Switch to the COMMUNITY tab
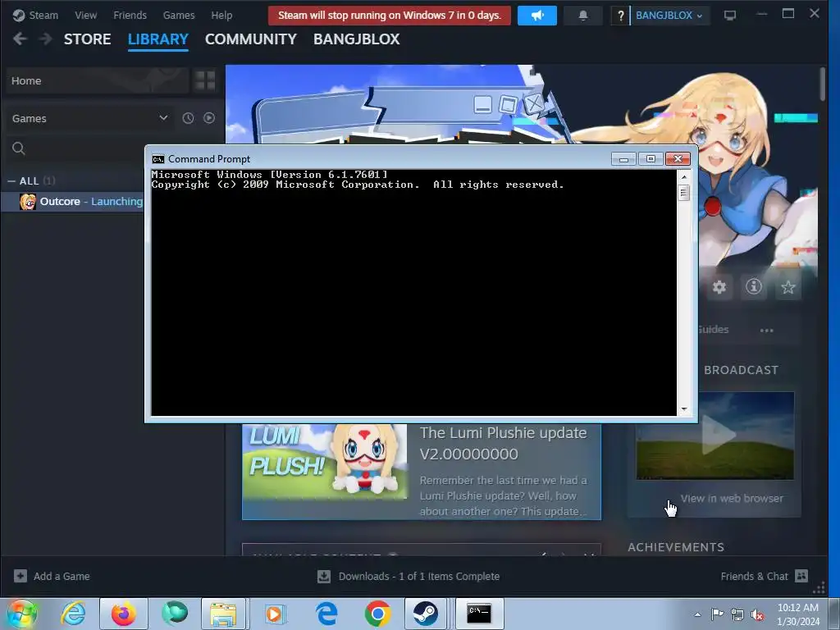The image size is (840, 630). tap(251, 39)
